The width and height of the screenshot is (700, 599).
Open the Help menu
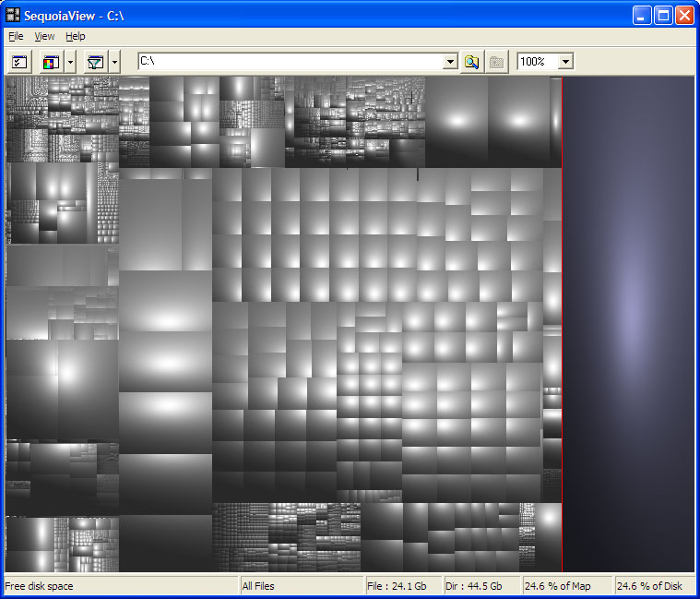pyautogui.click(x=76, y=36)
